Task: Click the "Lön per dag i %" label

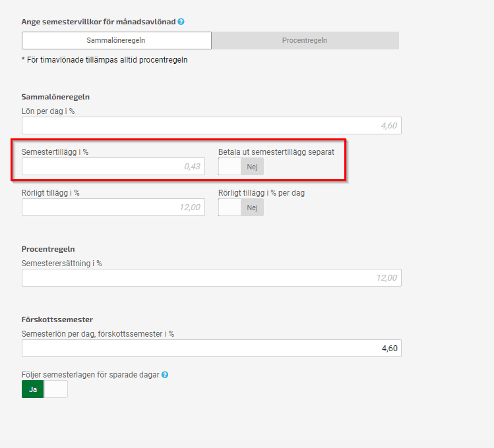Action: click(x=48, y=111)
